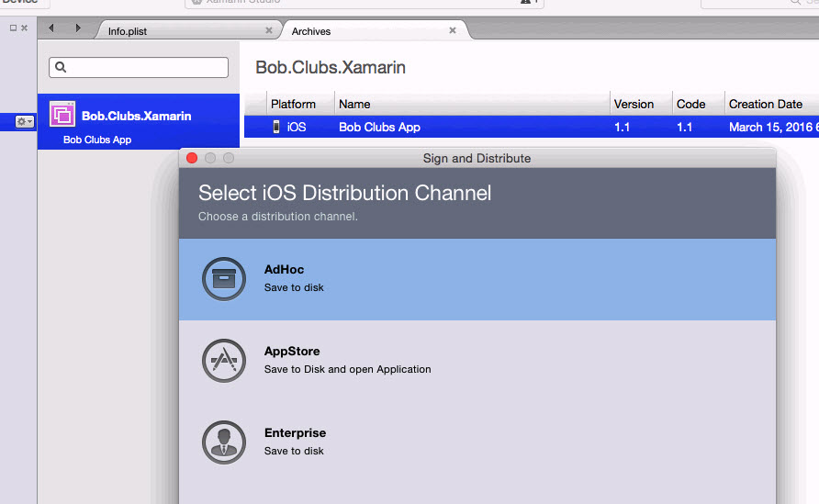Click the Bob.Clubs.Xamarin solution icon in sidebar

[62, 114]
